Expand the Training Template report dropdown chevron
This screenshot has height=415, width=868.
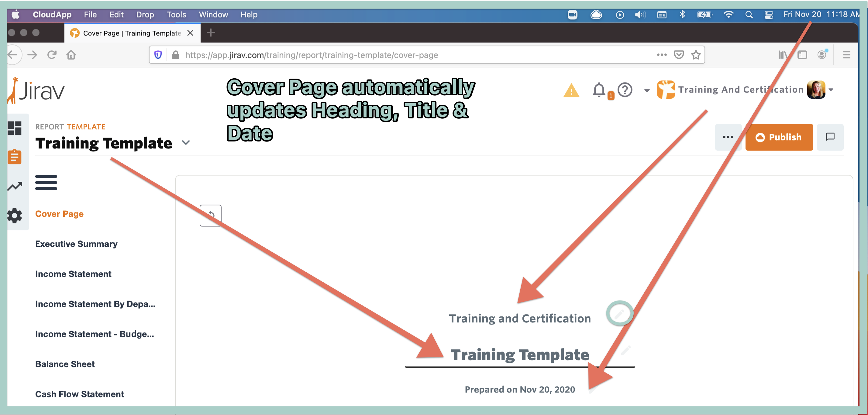(186, 143)
